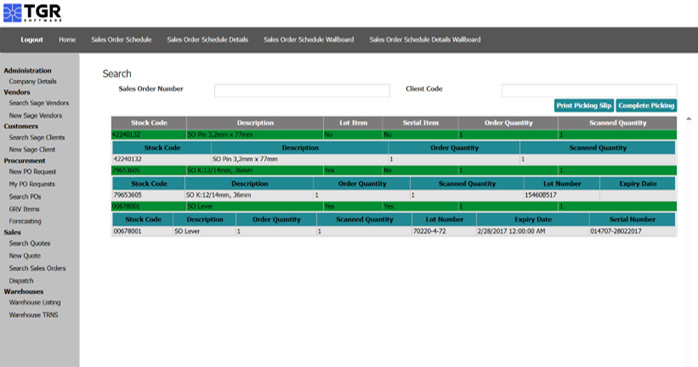Click lot number 154608517 cell

point(540,195)
